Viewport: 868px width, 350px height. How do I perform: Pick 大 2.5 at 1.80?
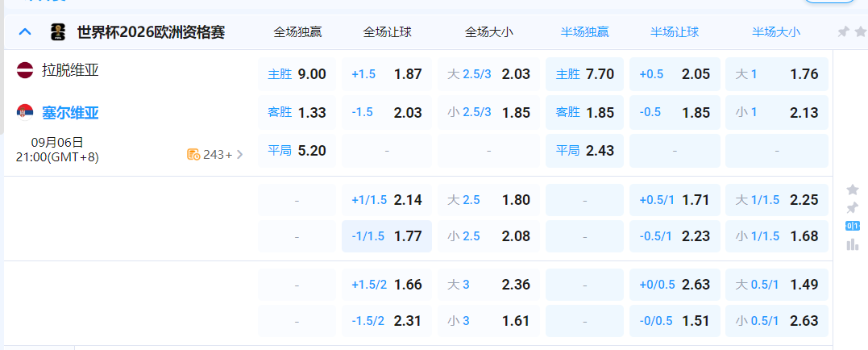(488, 200)
